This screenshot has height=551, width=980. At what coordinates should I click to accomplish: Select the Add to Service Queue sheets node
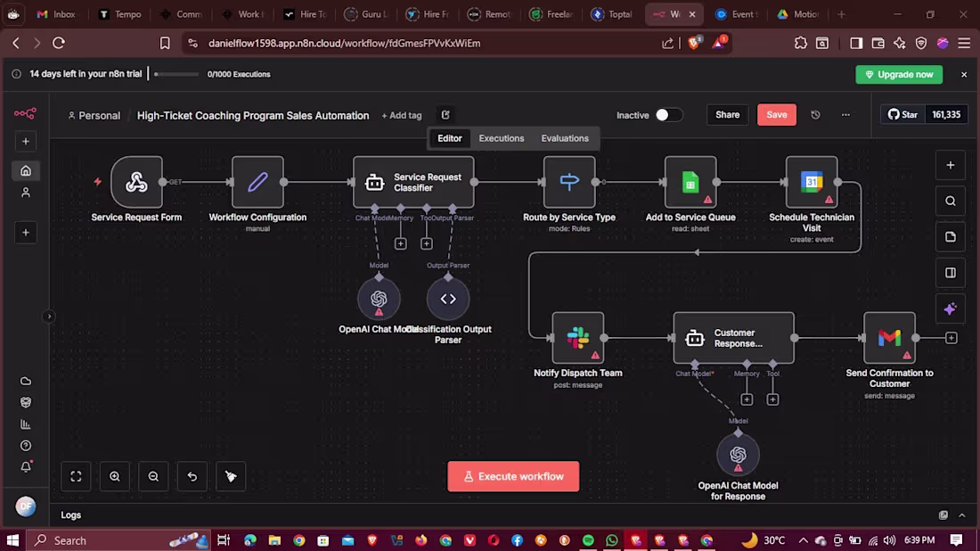coord(690,182)
